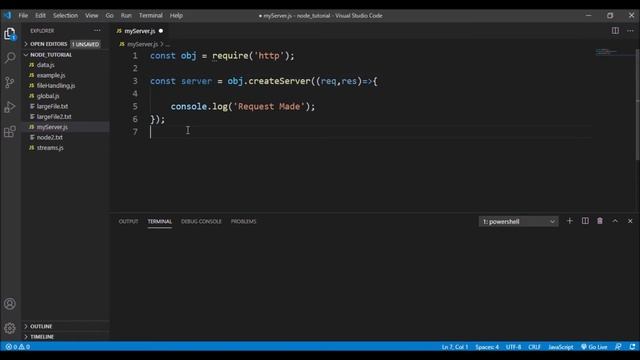Change line ending via CRLF item
Image resolution: width=640 pixels, height=360 pixels.
point(534,347)
